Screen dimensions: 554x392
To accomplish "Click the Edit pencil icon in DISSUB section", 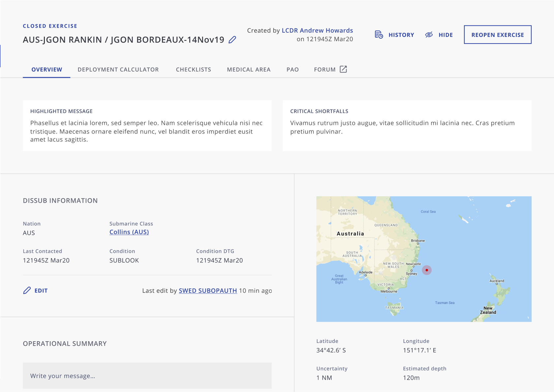I will click(27, 290).
